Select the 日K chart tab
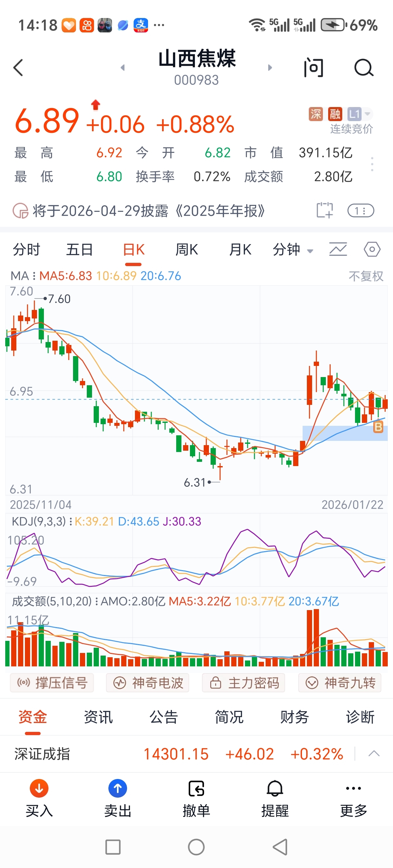 click(134, 250)
